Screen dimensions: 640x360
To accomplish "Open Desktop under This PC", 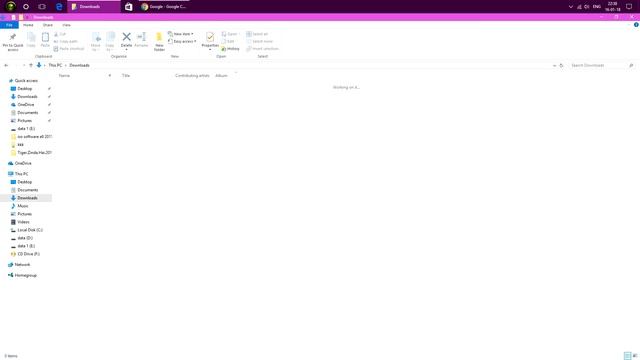I will click(x=24, y=182).
